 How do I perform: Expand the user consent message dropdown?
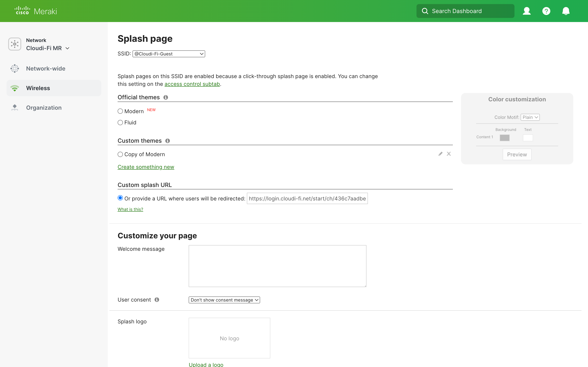[224, 300]
